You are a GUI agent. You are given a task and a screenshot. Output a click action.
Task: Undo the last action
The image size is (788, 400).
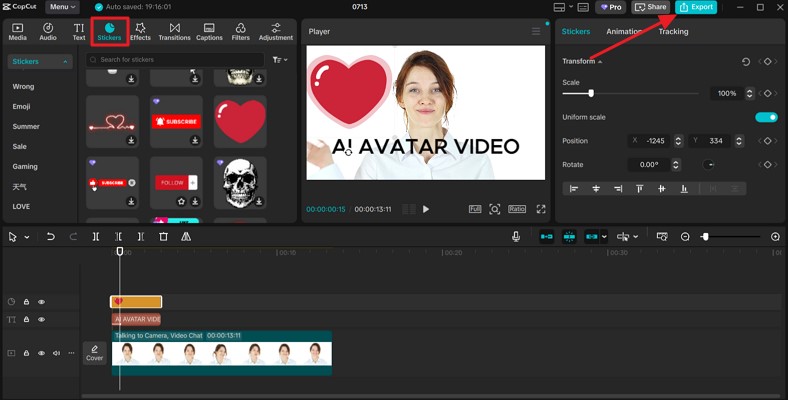[50, 237]
